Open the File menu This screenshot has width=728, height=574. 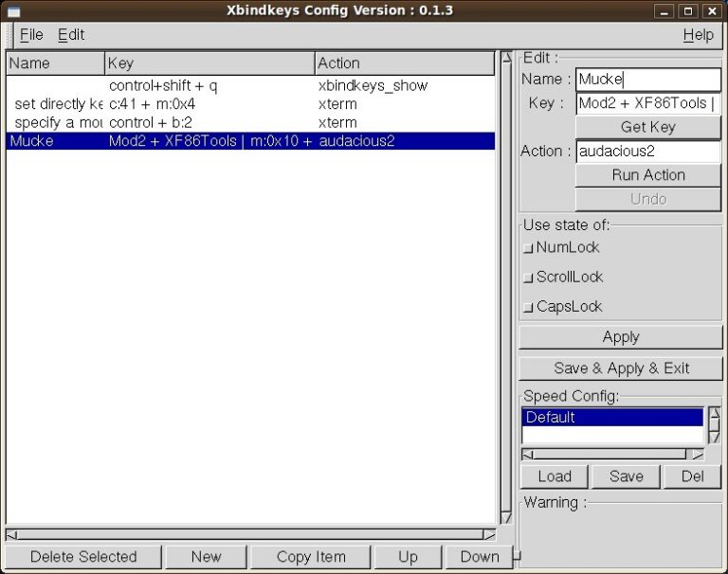pyautogui.click(x=31, y=35)
